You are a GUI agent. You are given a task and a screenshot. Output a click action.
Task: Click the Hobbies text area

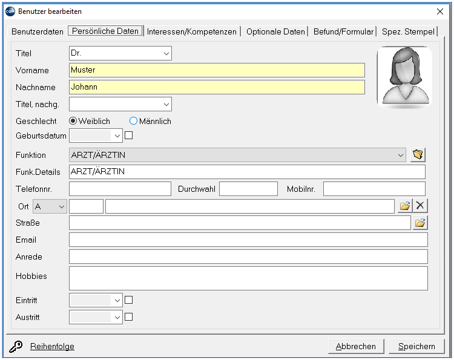point(248,278)
